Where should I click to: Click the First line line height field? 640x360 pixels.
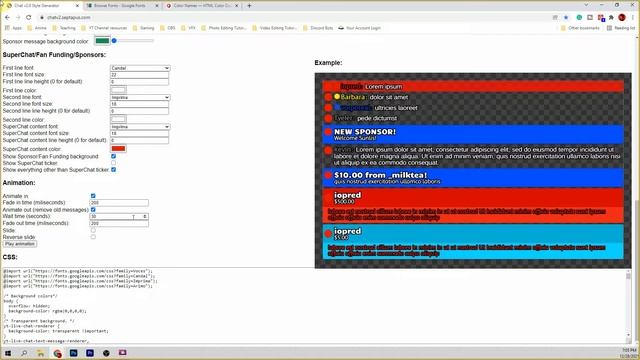click(140, 82)
